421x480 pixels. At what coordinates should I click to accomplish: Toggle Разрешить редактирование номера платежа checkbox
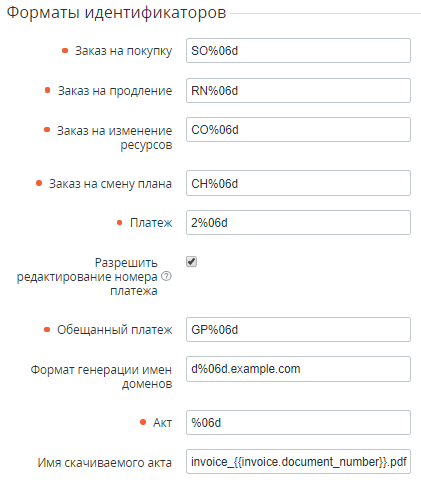pyautogui.click(x=191, y=262)
